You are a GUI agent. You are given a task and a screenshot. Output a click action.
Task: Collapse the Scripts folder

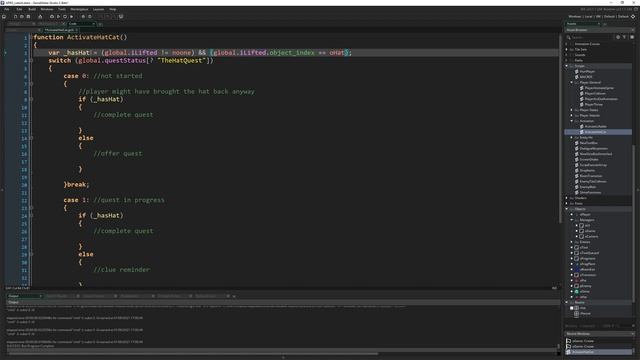tap(567, 66)
